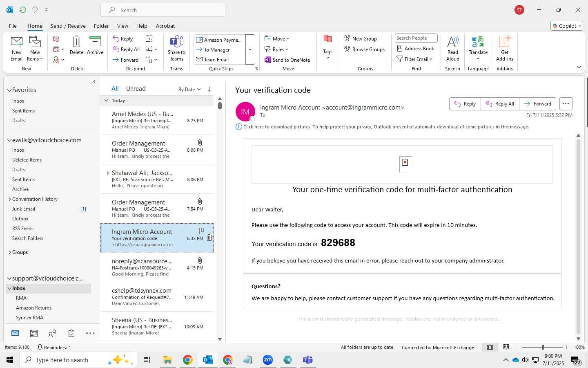Click the New Email icon
588x368 pixels.
click(x=17, y=48)
